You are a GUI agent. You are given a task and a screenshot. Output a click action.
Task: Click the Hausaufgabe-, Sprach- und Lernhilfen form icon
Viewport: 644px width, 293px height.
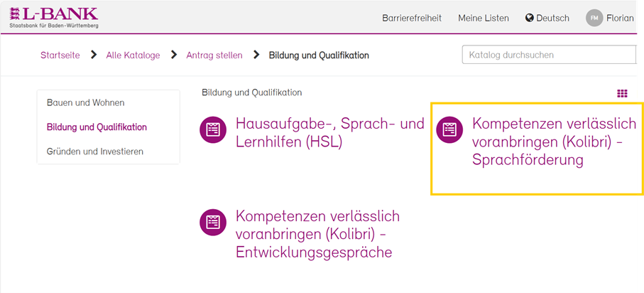click(212, 129)
